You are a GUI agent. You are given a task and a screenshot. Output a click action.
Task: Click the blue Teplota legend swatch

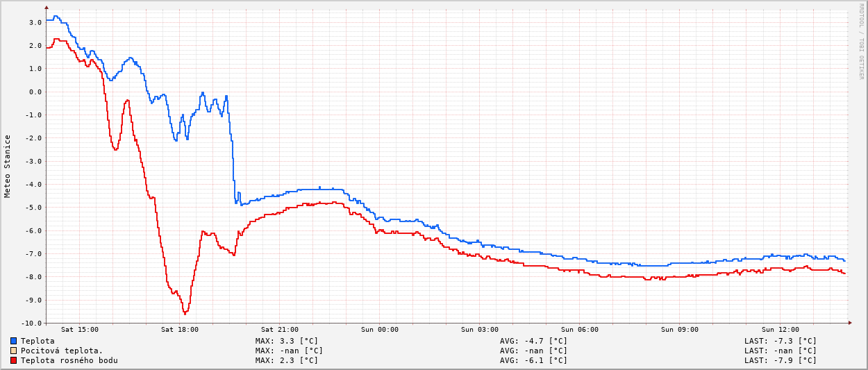click(13, 341)
